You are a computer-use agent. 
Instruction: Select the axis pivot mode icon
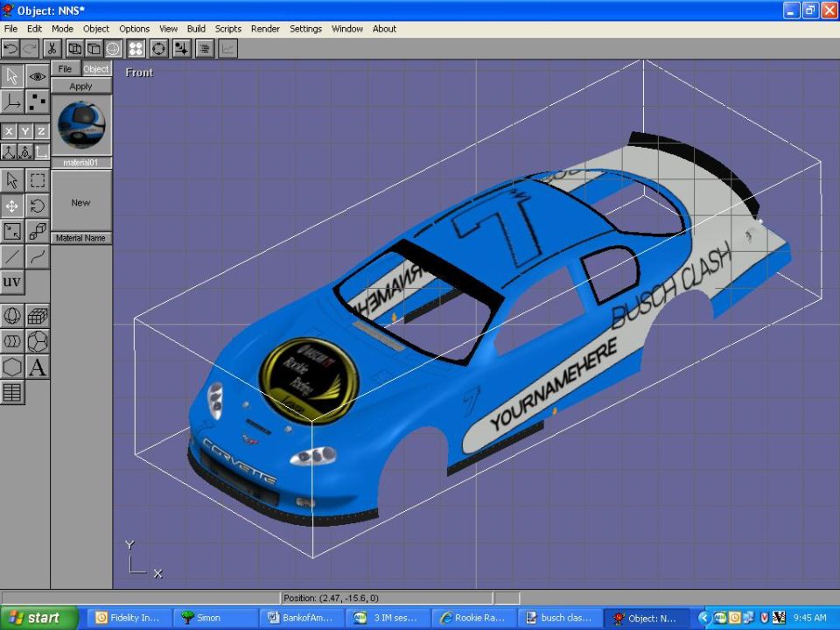pos(11,101)
